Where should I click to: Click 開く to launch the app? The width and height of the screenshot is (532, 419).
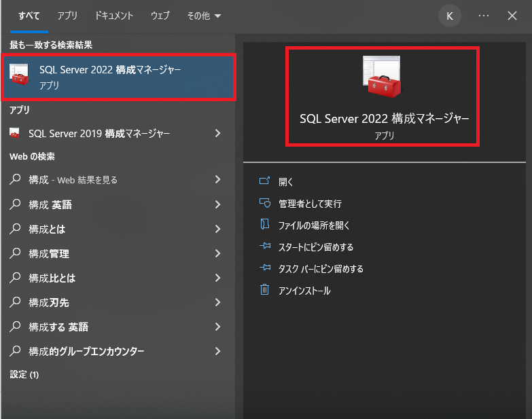[x=285, y=182]
